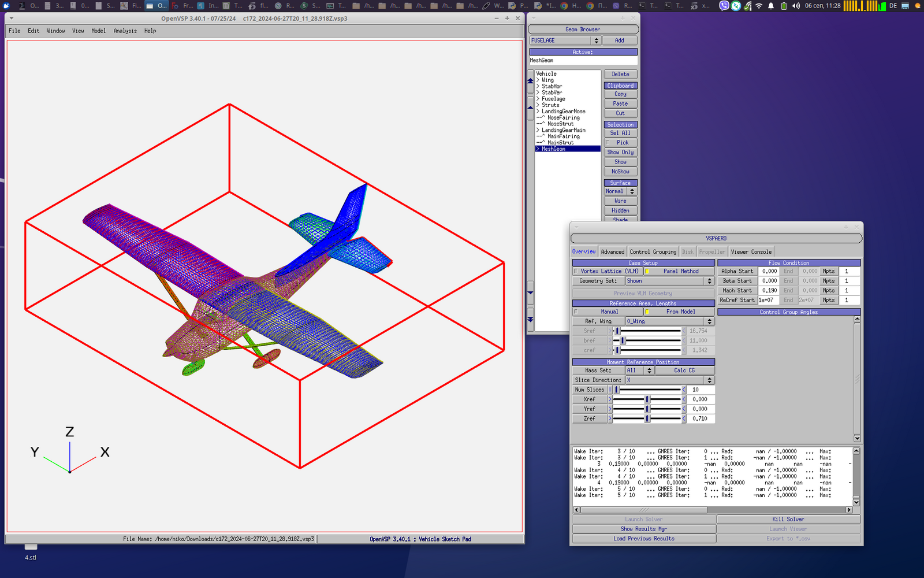This screenshot has width=924, height=578.
Task: Click Add in the Geom Browser
Action: click(x=620, y=40)
